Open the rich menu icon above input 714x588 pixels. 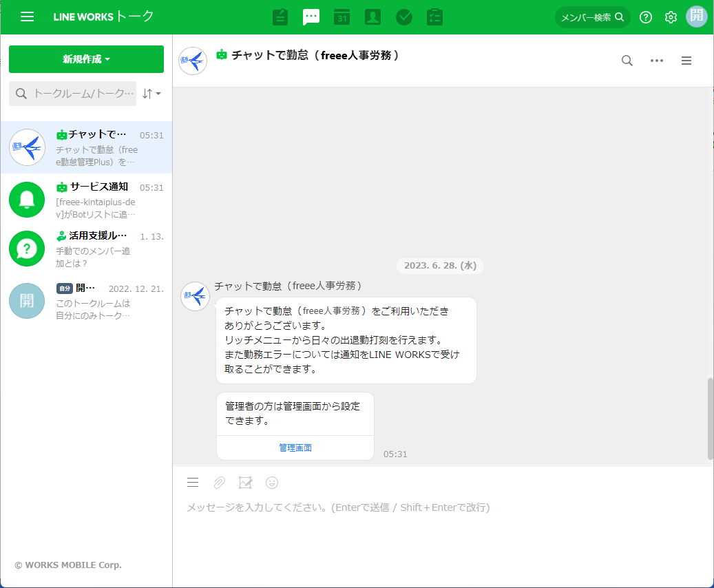click(193, 483)
